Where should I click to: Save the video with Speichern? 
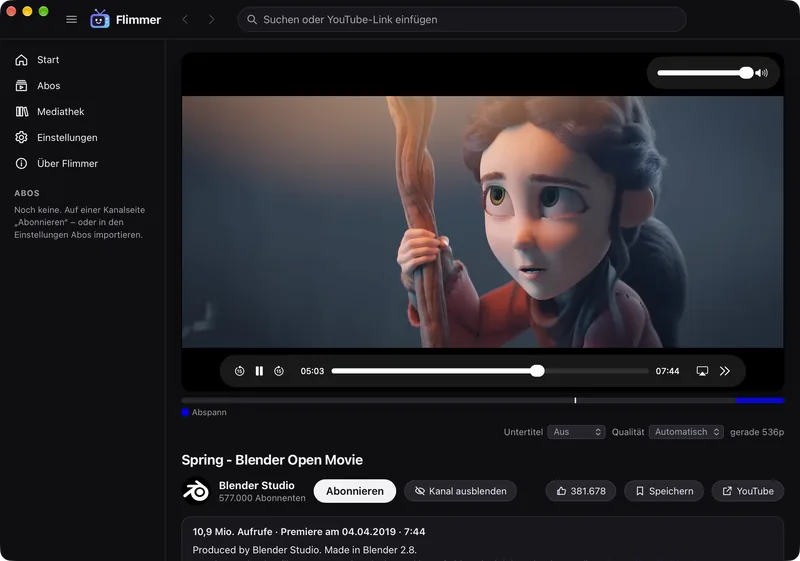[664, 491]
